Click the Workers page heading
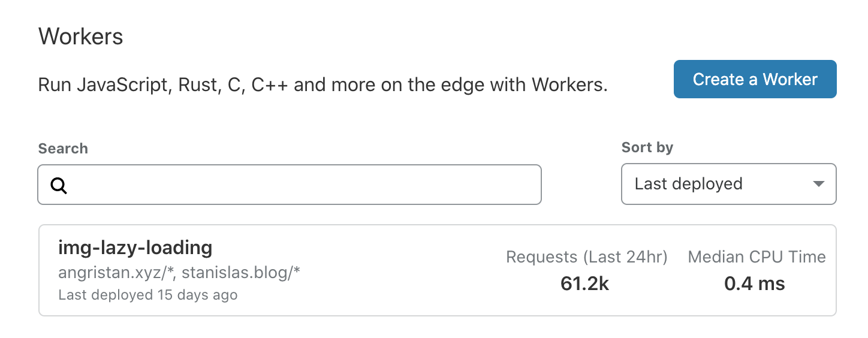Image resolution: width=868 pixels, height=338 pixels. (x=81, y=37)
